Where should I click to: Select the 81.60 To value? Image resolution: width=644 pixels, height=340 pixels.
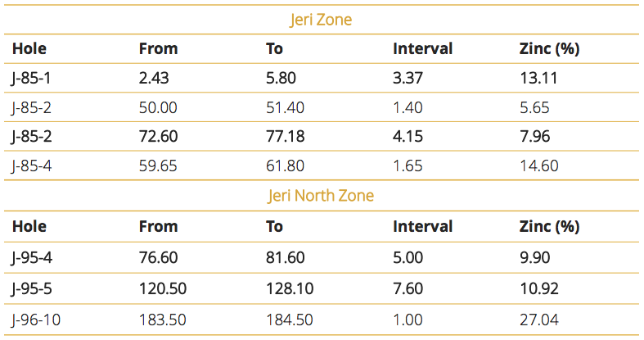(x=285, y=257)
